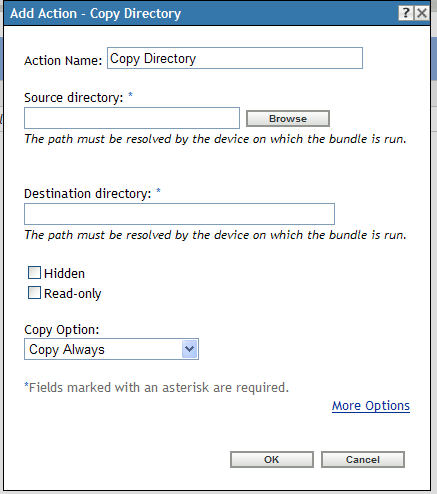Focus the Destination directory input box
This screenshot has width=437, height=494.
point(179,214)
